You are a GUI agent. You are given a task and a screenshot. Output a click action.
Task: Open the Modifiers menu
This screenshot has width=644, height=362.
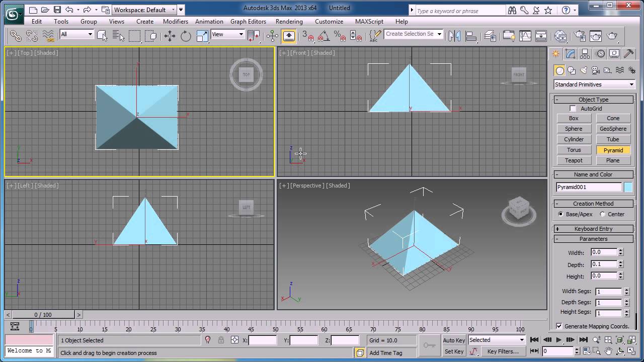pyautogui.click(x=176, y=22)
